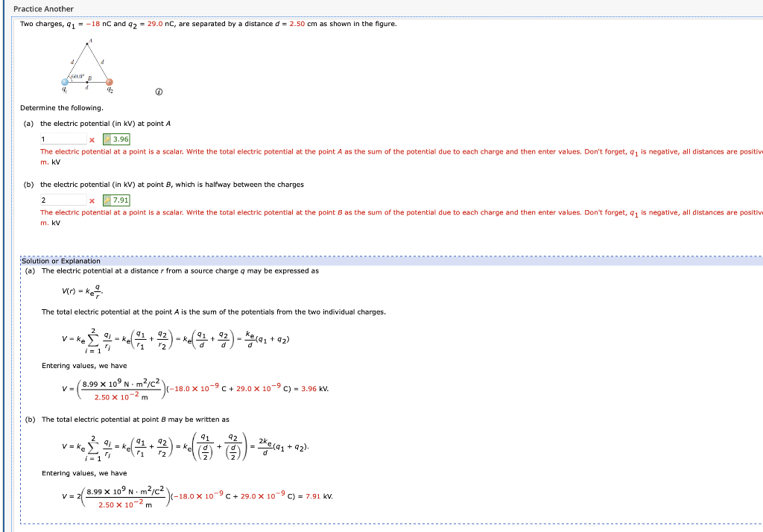Click 'The total electric potential at point B' sentence
The height and width of the screenshot is (532, 763).
coord(136,419)
